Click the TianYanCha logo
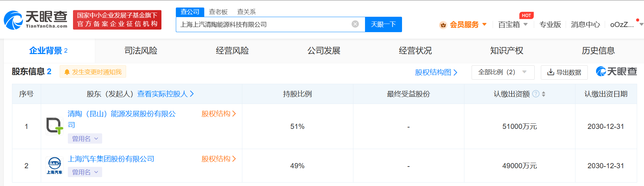 click(36, 20)
